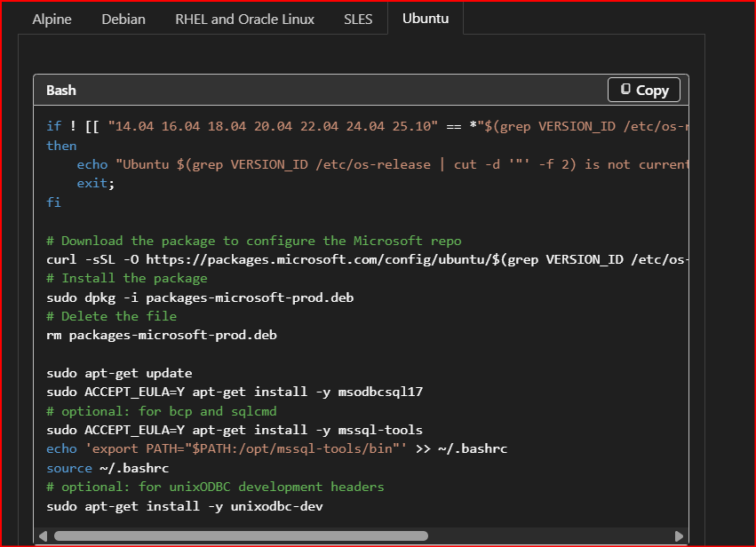
Task: Click the line installing msodbcsql17
Action: pyautogui.click(x=235, y=392)
